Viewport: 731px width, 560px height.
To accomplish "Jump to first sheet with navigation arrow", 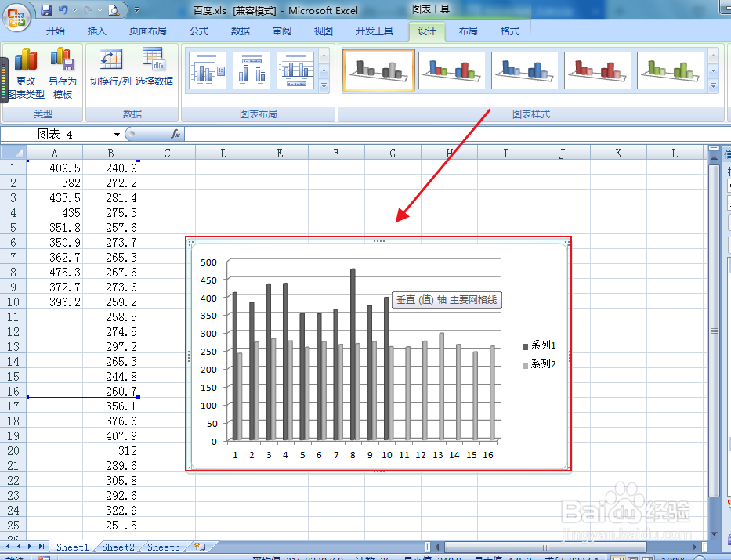I will pyautogui.click(x=7, y=547).
